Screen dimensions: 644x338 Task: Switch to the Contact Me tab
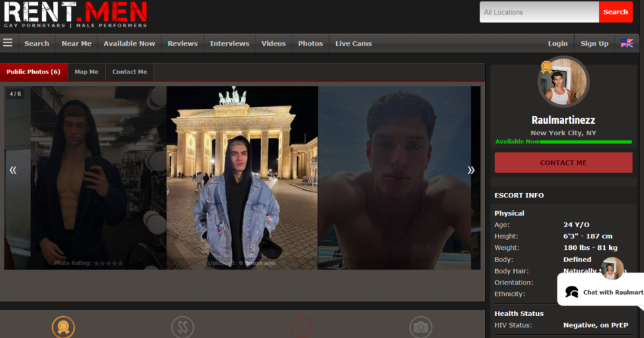129,72
